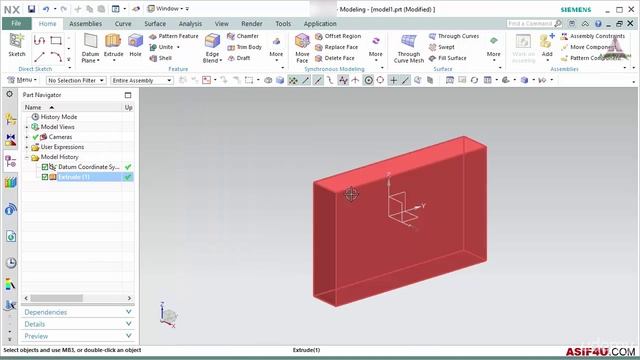Toggle Datum Coordinate System checkbox
The height and width of the screenshot is (360, 640).
[45, 167]
